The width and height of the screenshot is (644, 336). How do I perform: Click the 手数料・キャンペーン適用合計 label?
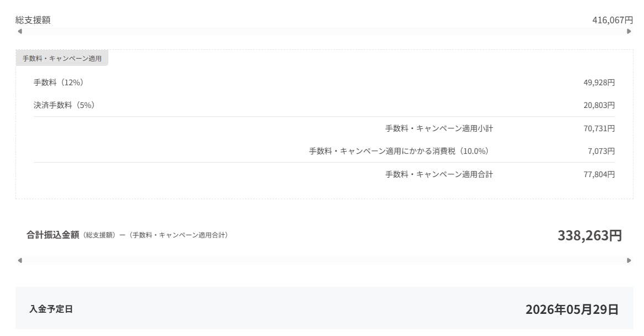[439, 174]
